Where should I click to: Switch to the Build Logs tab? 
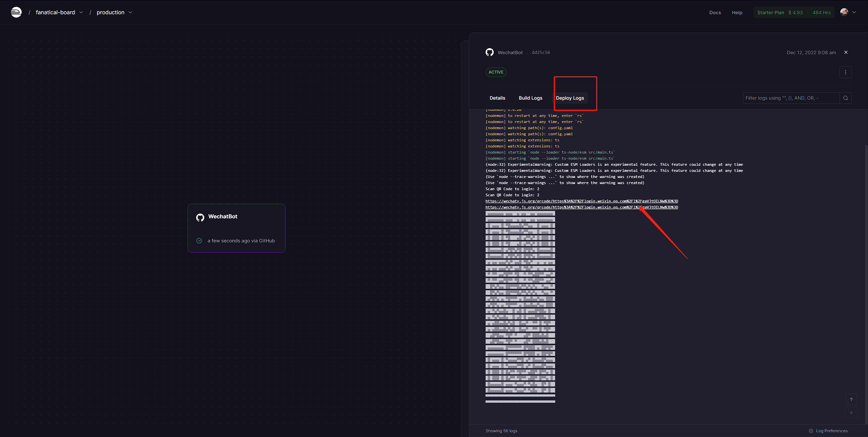tap(530, 98)
